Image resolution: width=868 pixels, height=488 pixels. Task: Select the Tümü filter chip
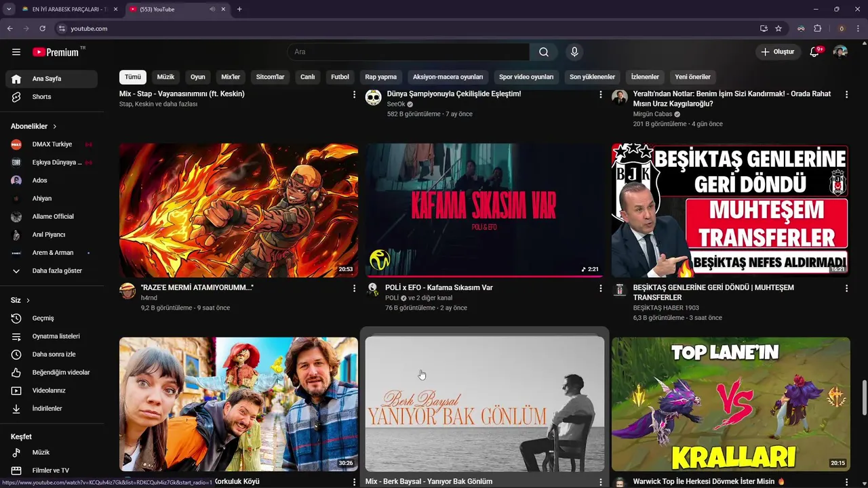[x=133, y=77]
